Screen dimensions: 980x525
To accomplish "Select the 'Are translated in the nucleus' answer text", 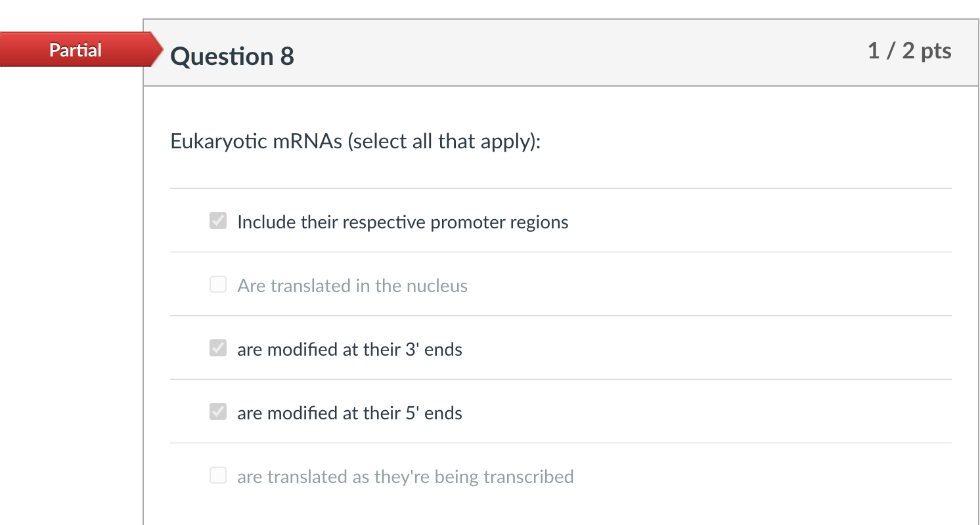I will click(x=352, y=285).
